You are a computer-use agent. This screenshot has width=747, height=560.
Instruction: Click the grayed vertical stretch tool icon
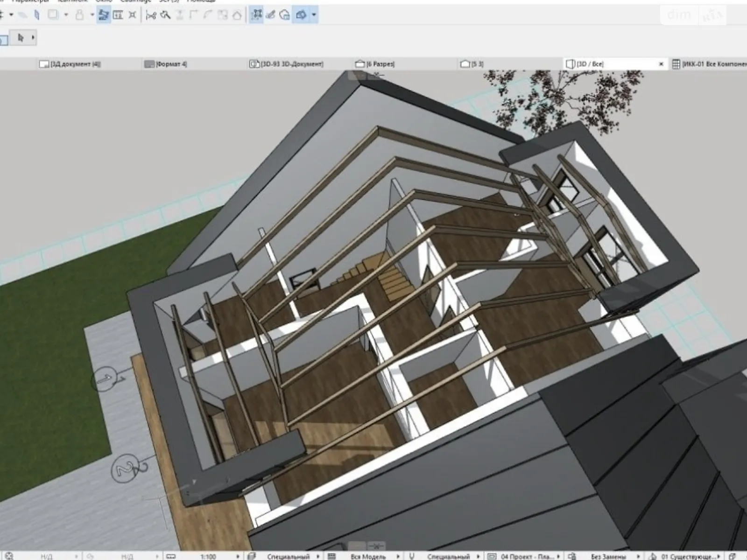[x=180, y=15]
